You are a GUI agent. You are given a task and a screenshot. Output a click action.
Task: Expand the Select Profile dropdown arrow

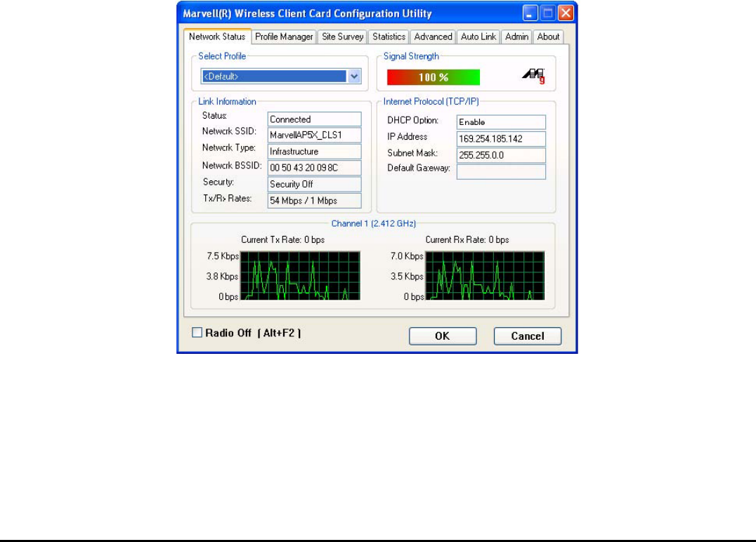click(354, 76)
